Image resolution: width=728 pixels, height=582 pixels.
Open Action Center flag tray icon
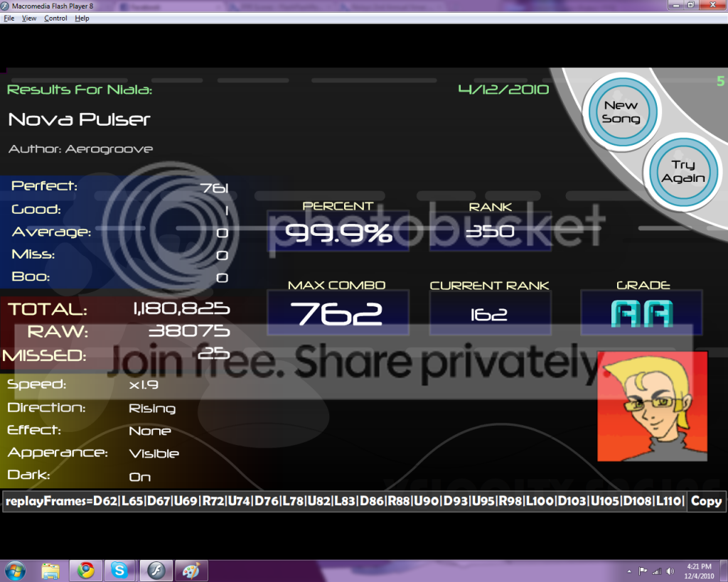click(x=643, y=571)
